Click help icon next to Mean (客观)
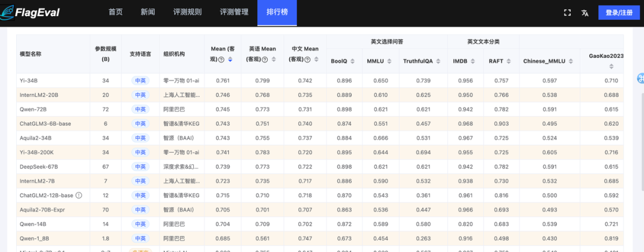 (221, 60)
